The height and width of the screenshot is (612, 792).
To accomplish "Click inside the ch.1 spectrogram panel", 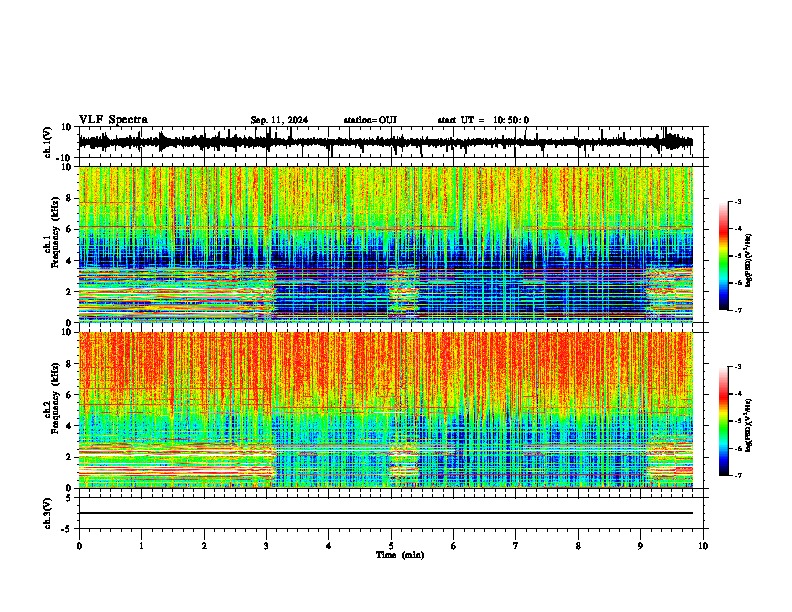I will click(385, 244).
